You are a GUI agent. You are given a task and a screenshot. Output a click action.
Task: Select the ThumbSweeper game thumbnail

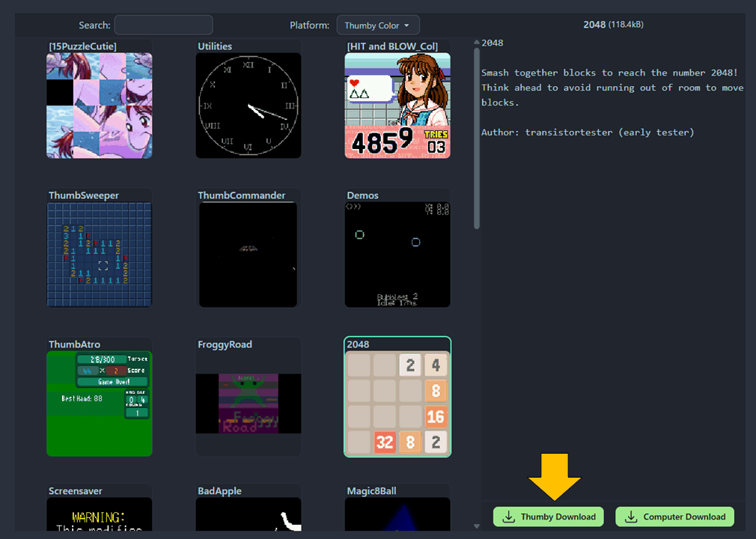100,255
